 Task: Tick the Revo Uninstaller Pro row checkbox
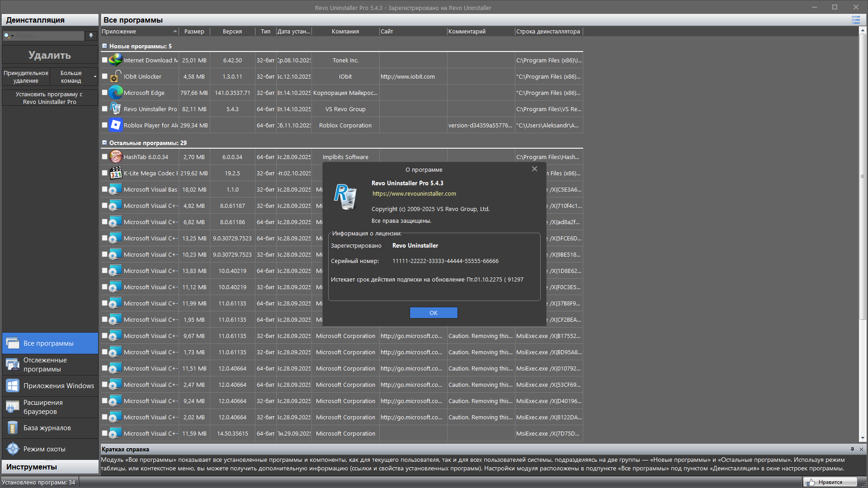105,109
